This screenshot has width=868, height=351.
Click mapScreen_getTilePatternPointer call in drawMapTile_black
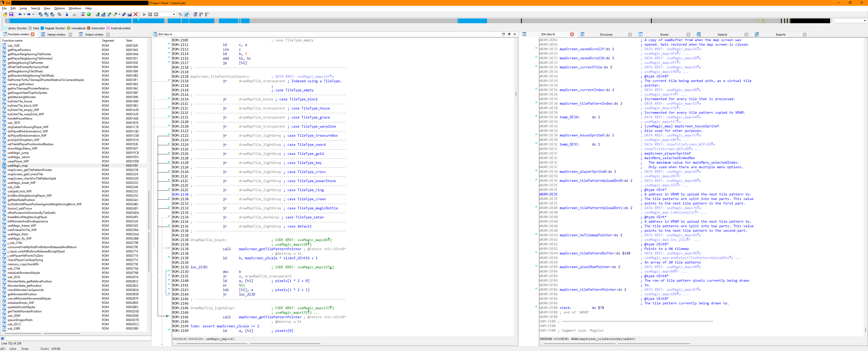270,249
